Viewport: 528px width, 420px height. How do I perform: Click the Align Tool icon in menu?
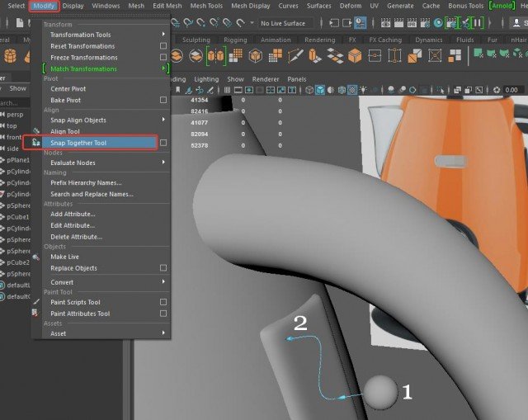coord(36,131)
